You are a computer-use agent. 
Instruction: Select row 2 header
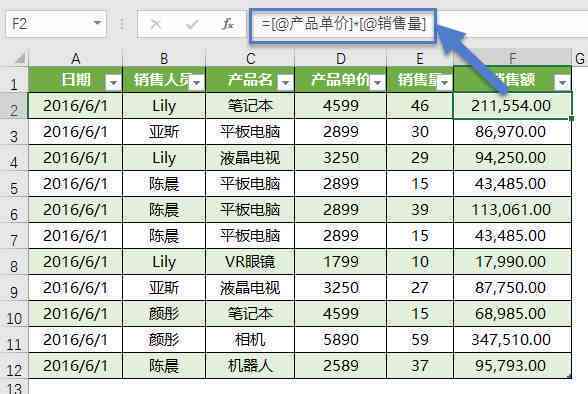tap(14, 106)
